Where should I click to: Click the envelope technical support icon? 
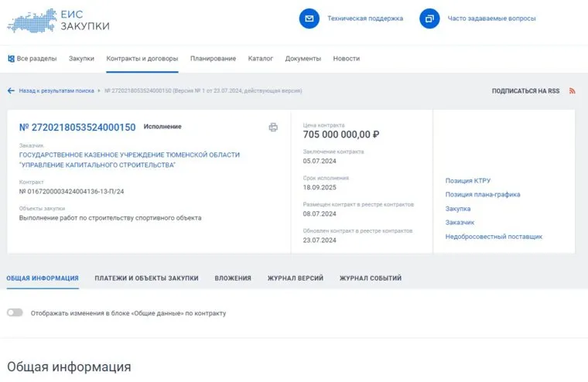pos(309,19)
